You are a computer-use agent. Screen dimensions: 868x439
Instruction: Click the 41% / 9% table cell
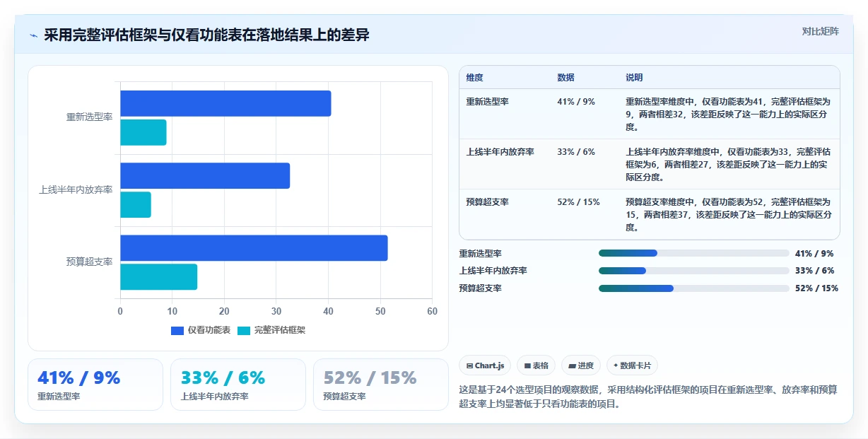576,102
